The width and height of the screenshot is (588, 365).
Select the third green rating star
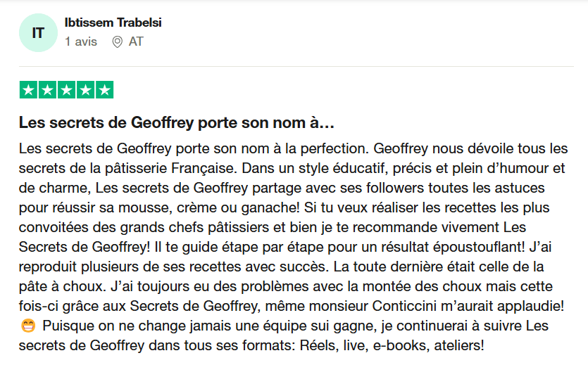67,90
